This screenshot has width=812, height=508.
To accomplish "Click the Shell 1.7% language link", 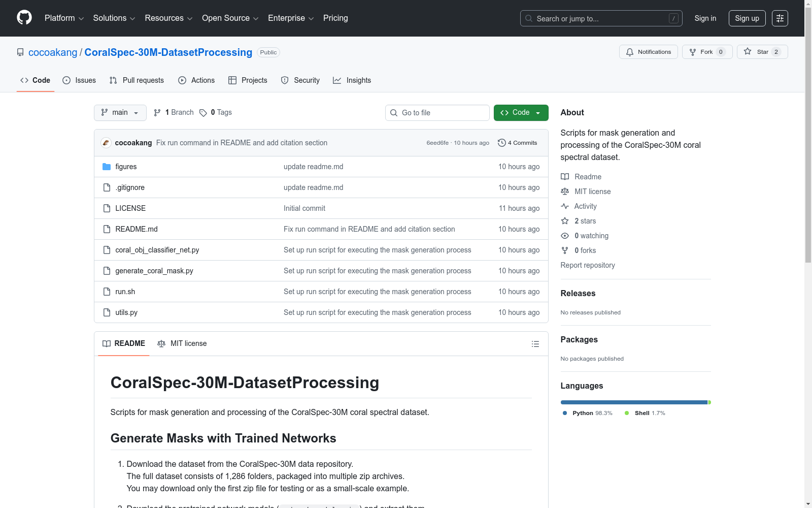I will point(645,413).
